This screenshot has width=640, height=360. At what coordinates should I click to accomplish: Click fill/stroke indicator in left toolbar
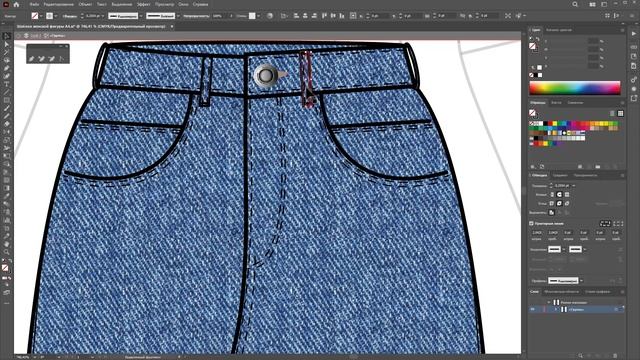[x=5, y=267]
